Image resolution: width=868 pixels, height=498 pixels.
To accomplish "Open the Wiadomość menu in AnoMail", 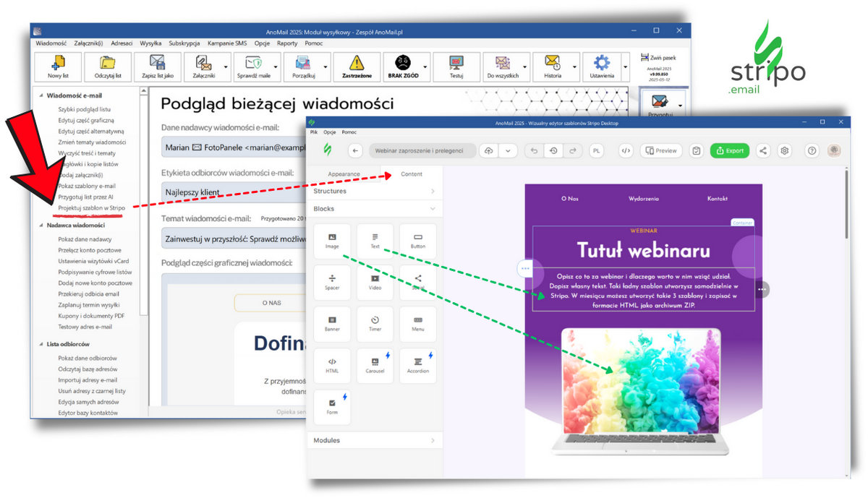I will point(51,43).
